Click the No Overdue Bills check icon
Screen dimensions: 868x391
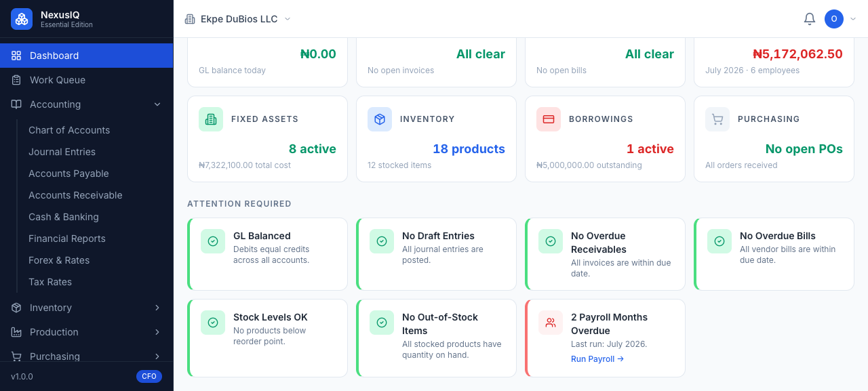719,241
